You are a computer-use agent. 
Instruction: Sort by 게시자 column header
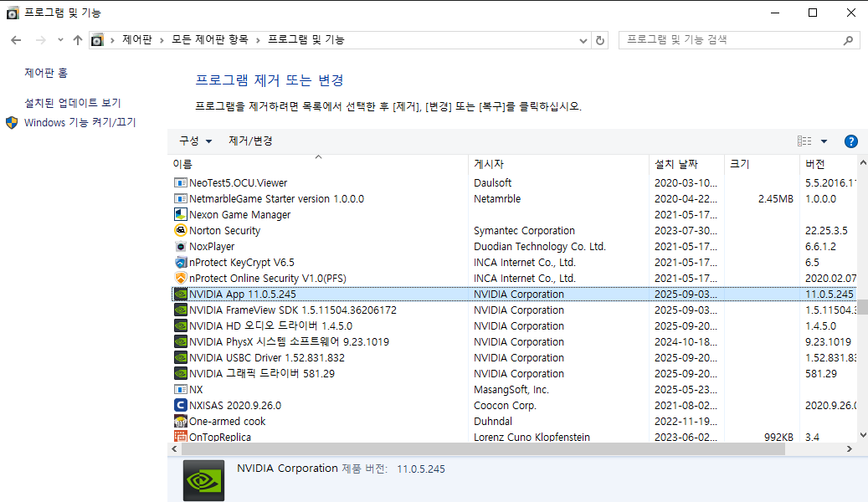[x=558, y=164]
